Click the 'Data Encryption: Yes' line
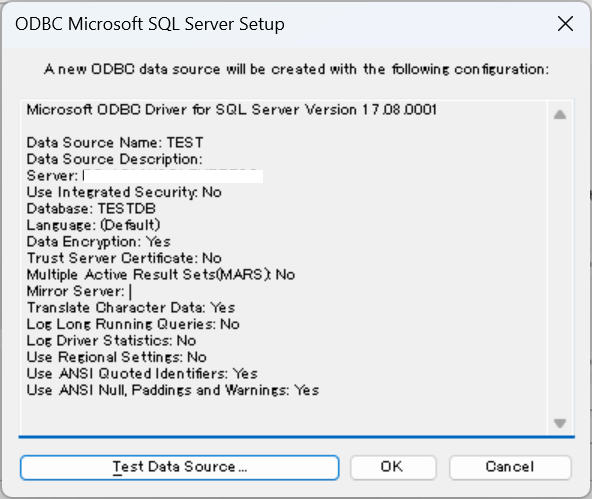592x499 pixels. coord(99,242)
